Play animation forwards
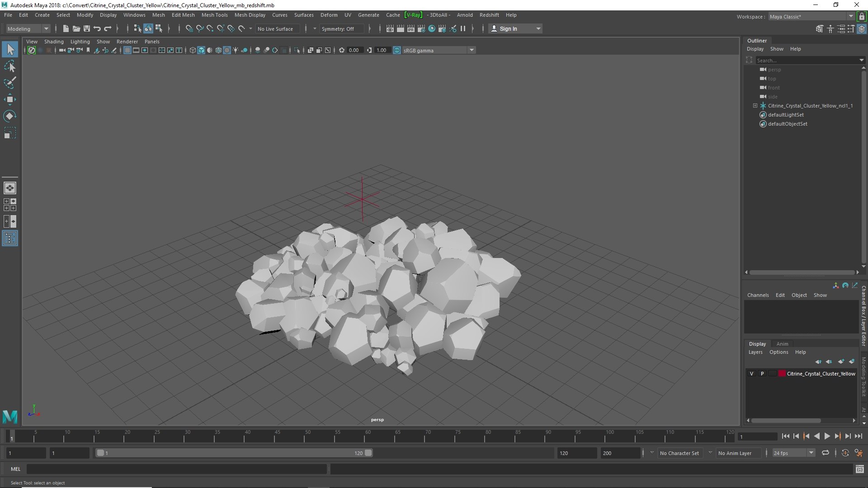The width and height of the screenshot is (868, 488). click(x=827, y=436)
